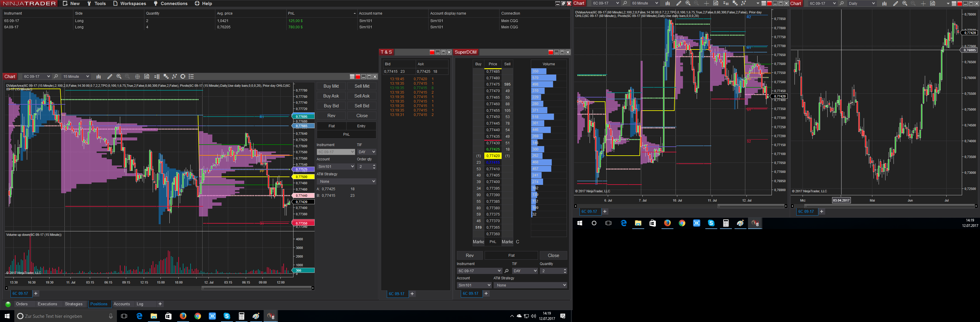
Task: Open data box icon in 60 Minute chart
Action: pyautogui.click(x=715, y=3)
